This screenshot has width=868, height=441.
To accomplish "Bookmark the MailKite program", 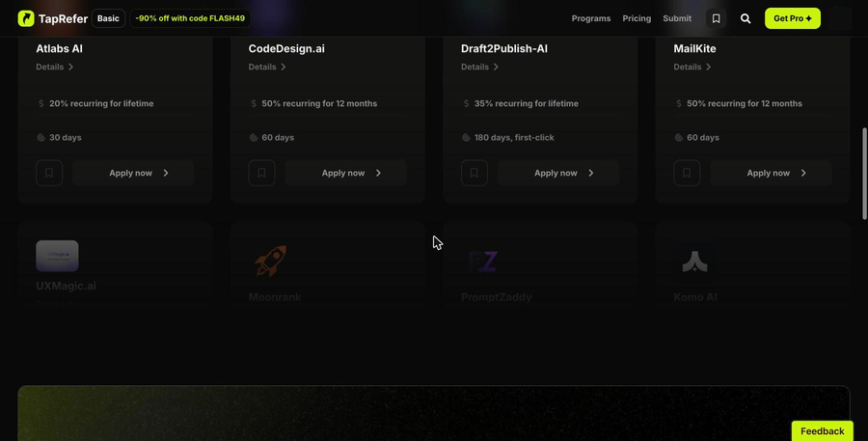I will [x=687, y=173].
